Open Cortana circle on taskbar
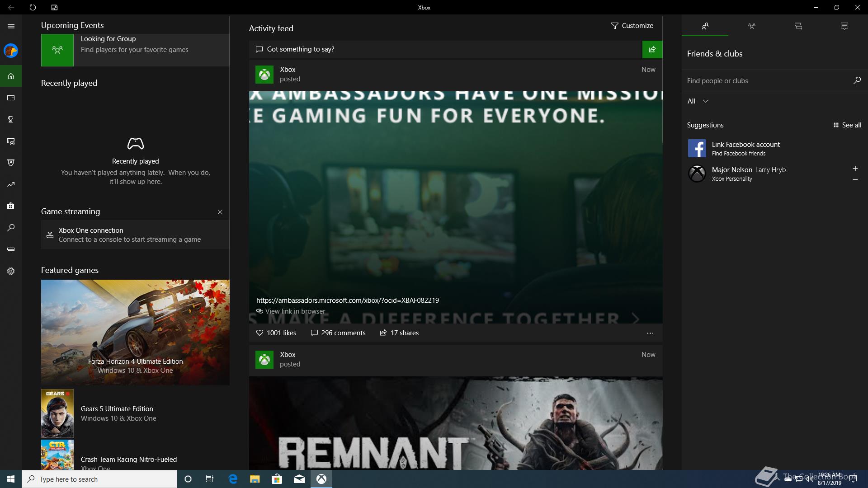 188,479
